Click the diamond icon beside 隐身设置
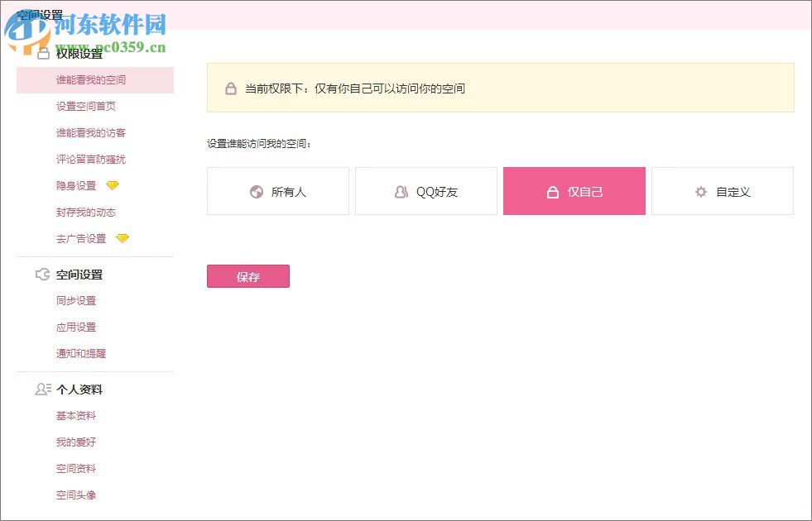The image size is (812, 521). point(113,185)
